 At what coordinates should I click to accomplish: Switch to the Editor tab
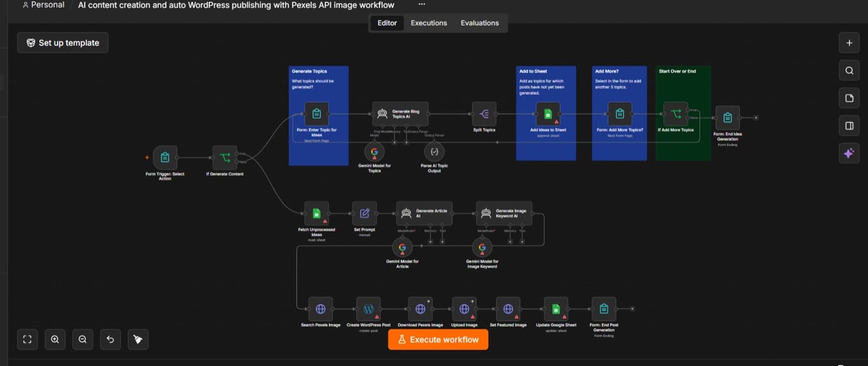[387, 23]
